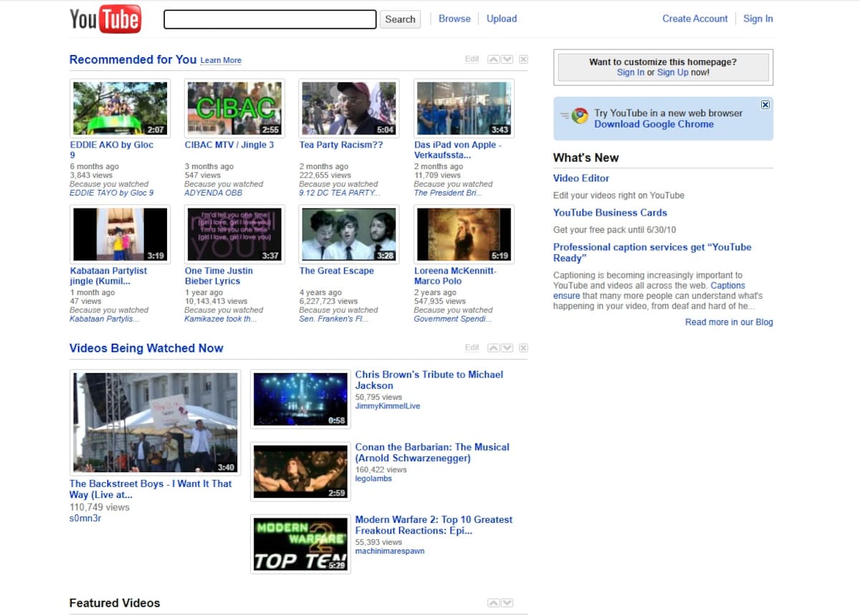The image size is (860, 616).
Task: Open the Kabataan Partylist jingle thumbnail
Action: 120,234
